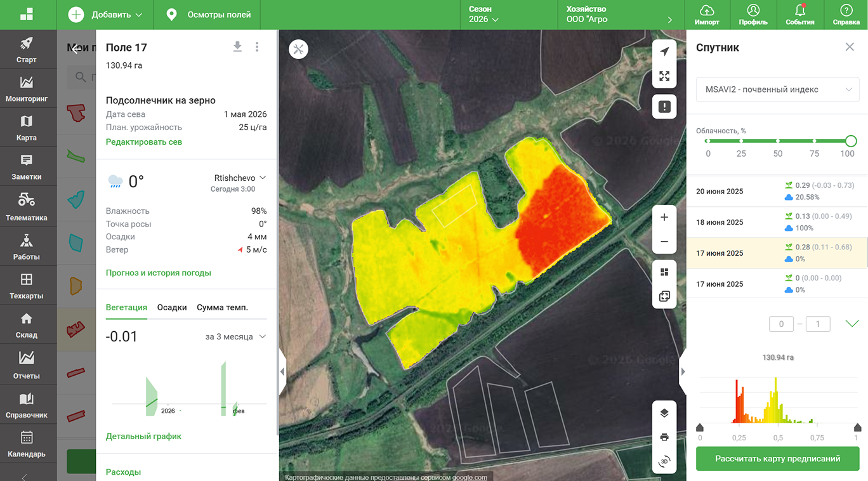Toggle the split compare map view
This screenshot has height=481, width=868.
coord(664,296)
